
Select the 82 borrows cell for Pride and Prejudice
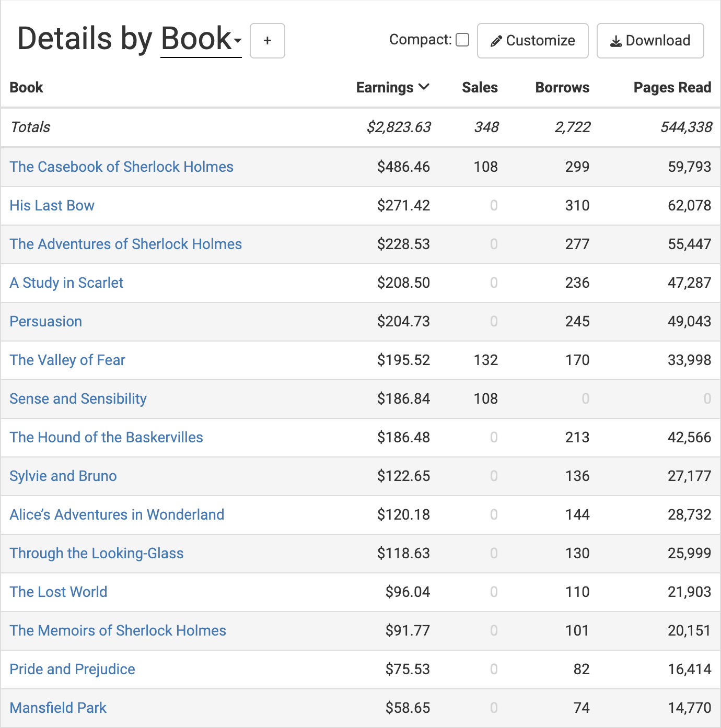pyautogui.click(x=582, y=669)
